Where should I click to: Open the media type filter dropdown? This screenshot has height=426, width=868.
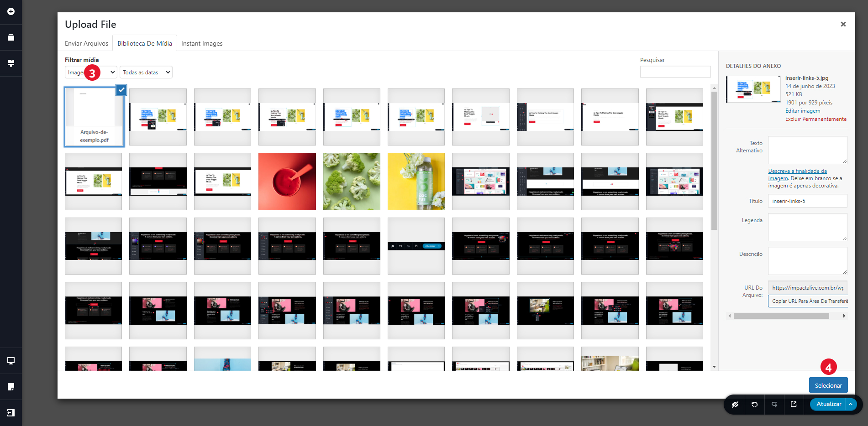click(91, 73)
